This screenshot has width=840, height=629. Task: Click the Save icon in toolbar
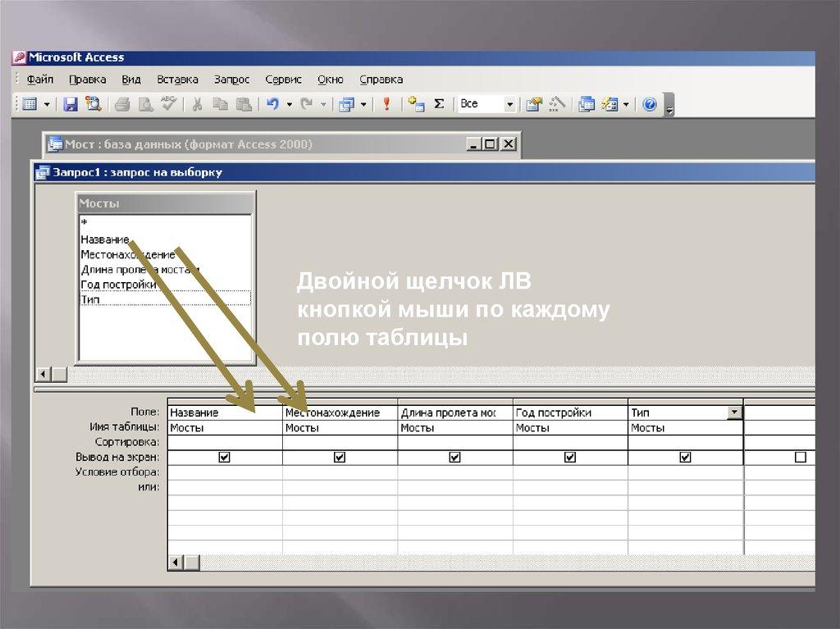click(71, 104)
